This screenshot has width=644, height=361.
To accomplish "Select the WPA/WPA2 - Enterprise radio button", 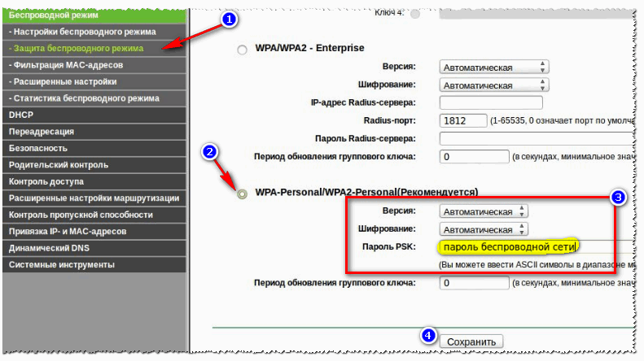I will [x=243, y=50].
